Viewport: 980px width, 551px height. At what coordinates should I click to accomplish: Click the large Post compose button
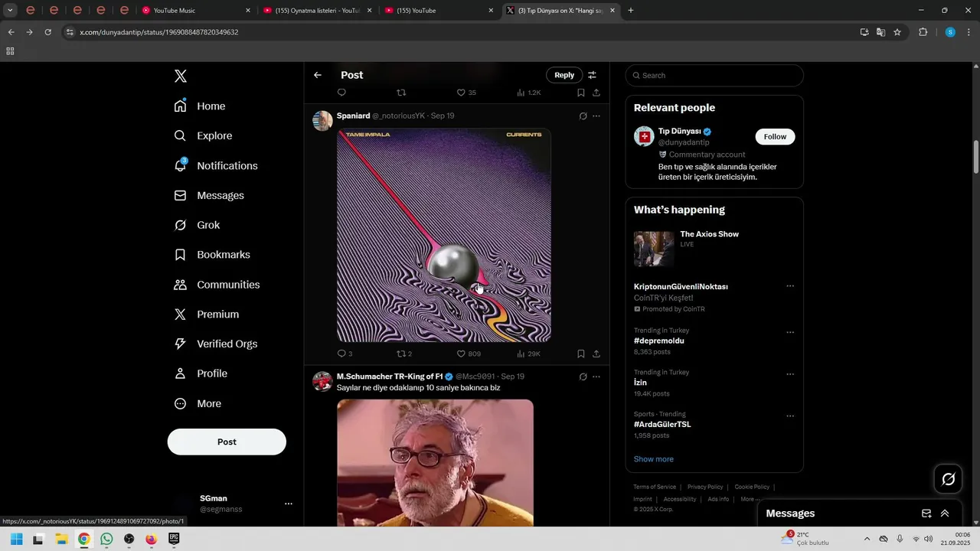pos(227,442)
